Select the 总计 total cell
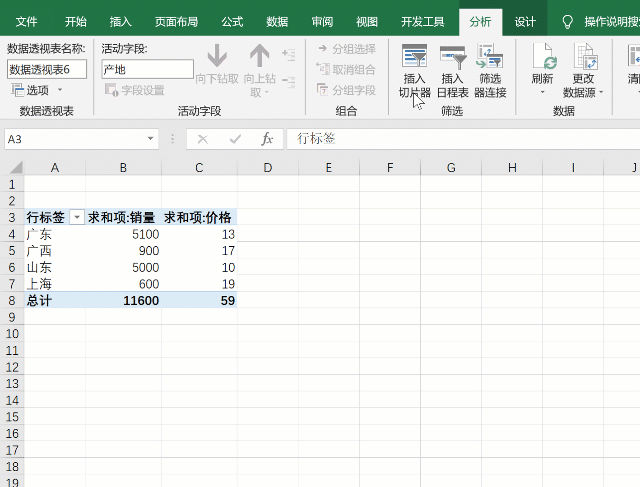640x487 pixels. click(55, 300)
